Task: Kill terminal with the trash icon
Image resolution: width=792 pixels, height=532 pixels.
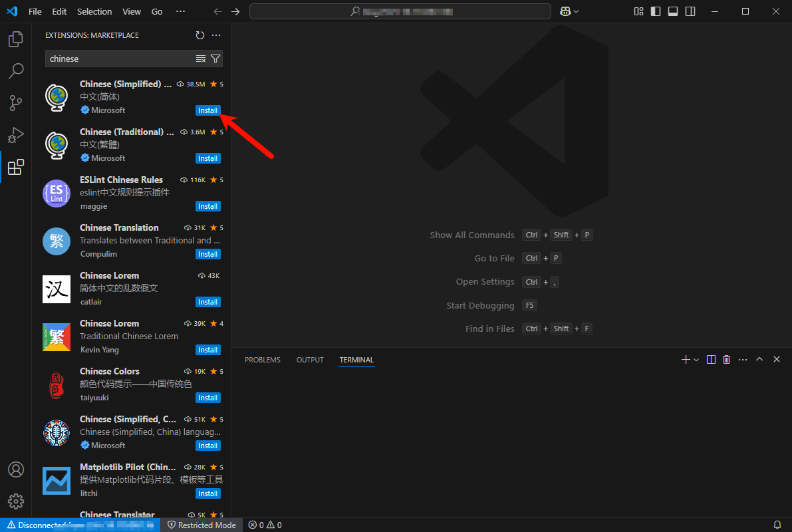Action: point(726,360)
